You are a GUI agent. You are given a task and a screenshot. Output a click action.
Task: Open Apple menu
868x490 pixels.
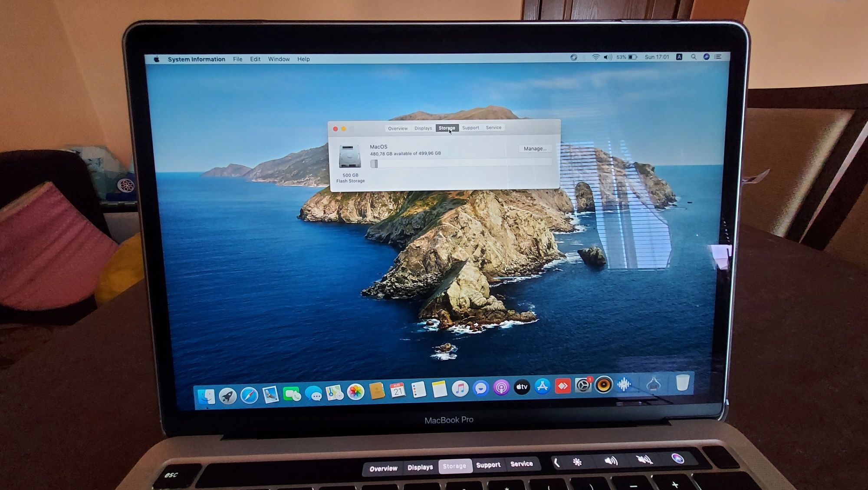(x=157, y=59)
